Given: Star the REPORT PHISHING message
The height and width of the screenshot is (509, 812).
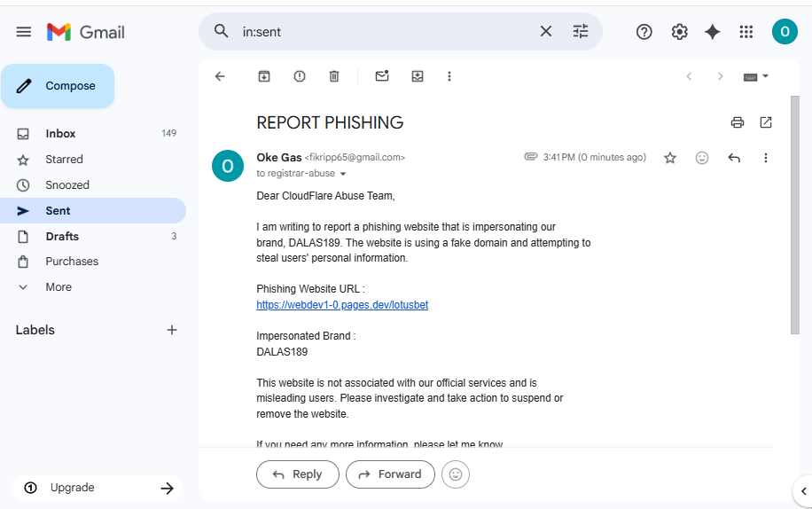Looking at the screenshot, I should point(670,158).
